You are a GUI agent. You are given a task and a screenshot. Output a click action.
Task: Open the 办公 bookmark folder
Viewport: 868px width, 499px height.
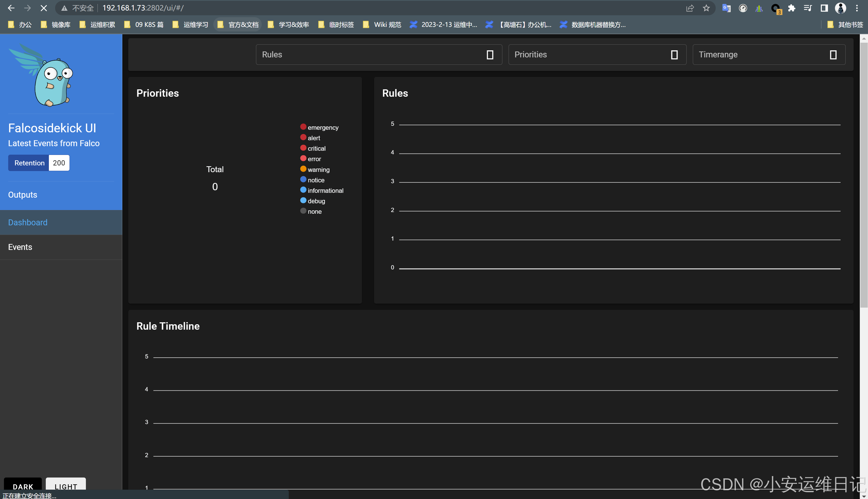[x=20, y=25]
